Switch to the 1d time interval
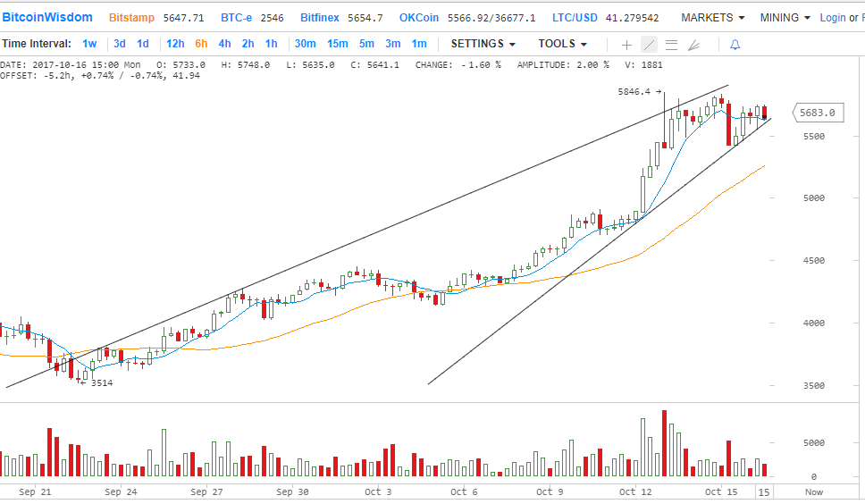 pos(143,44)
